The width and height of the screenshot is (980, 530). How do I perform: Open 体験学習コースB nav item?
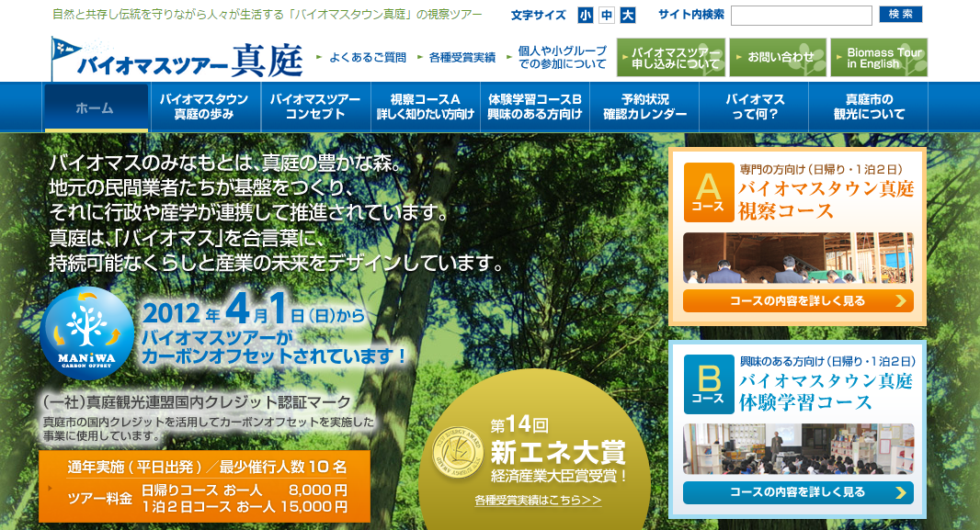click(x=534, y=107)
